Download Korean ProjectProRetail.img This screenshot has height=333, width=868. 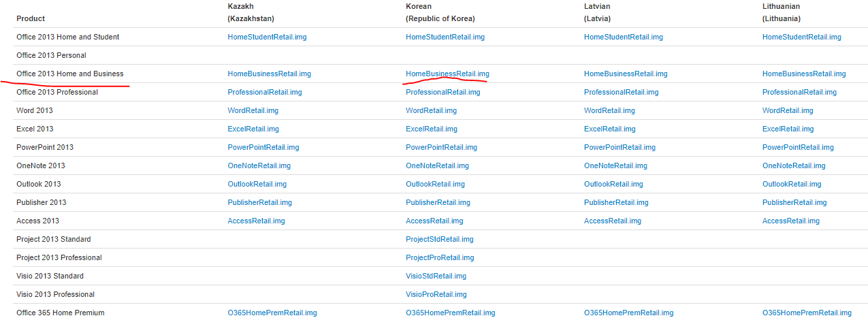(440, 257)
